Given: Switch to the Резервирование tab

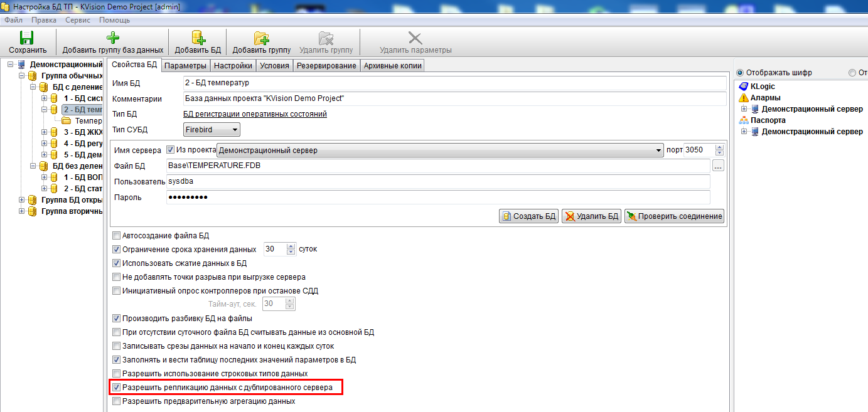Looking at the screenshot, I should coord(326,66).
